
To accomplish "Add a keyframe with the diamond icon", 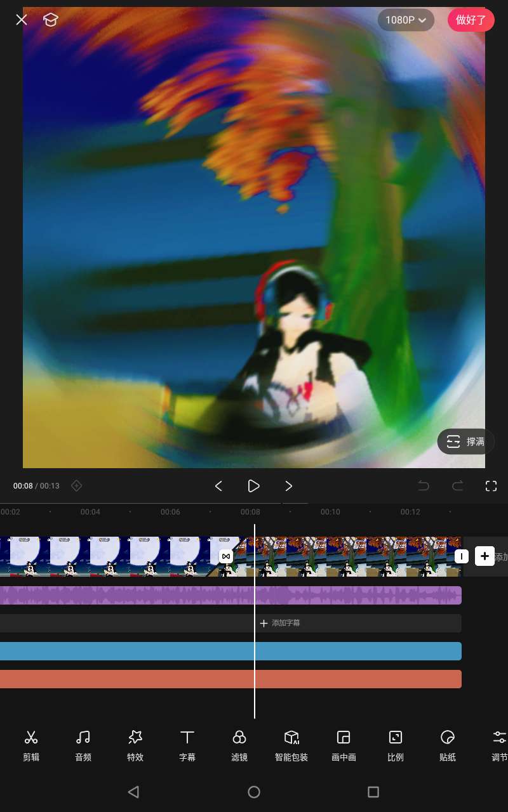I will coord(76,486).
